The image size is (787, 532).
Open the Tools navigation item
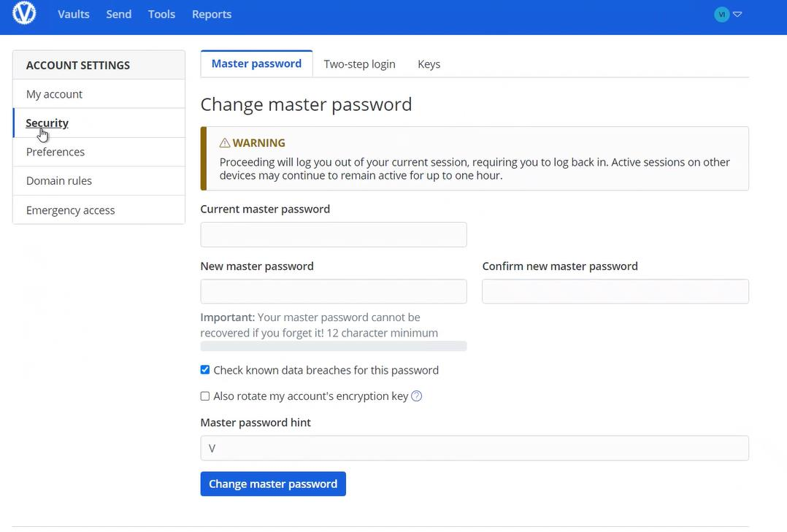coord(161,14)
